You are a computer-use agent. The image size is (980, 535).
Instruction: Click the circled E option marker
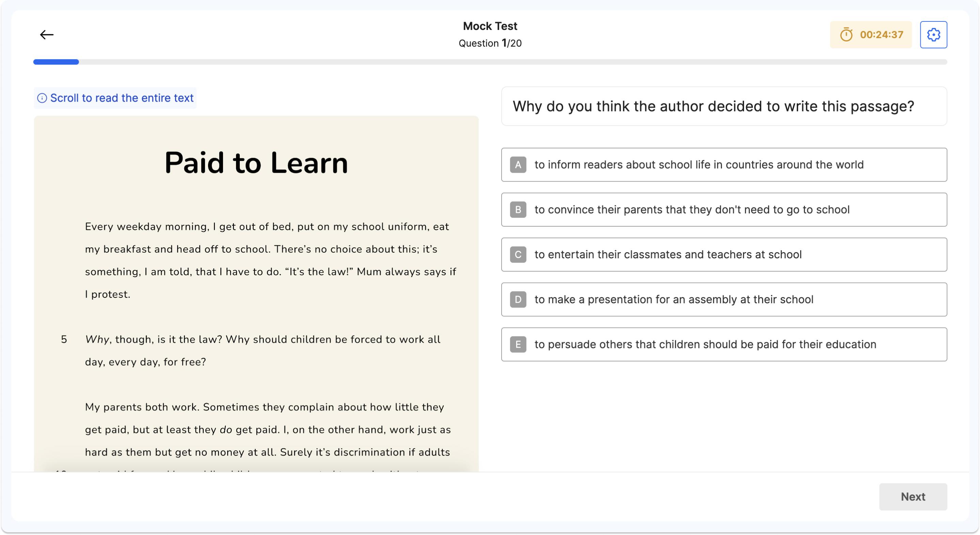click(518, 344)
